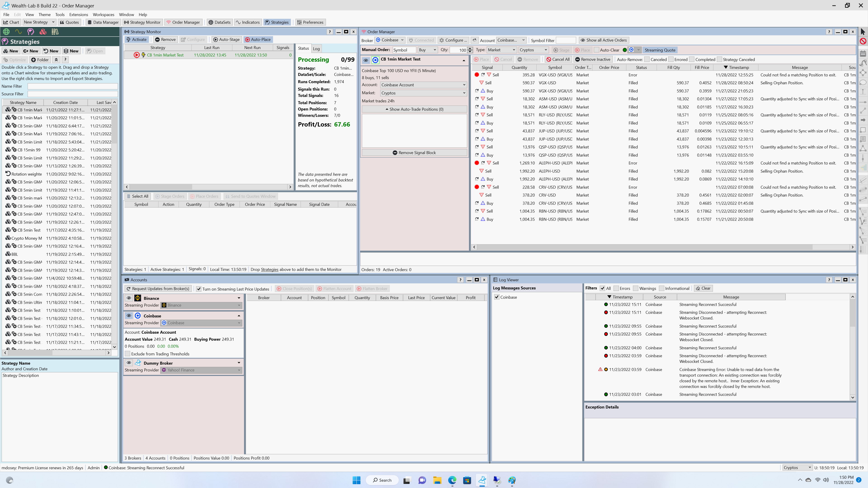The height and width of the screenshot is (488, 868).
Task: Open Windows Start menu
Action: tap(356, 480)
